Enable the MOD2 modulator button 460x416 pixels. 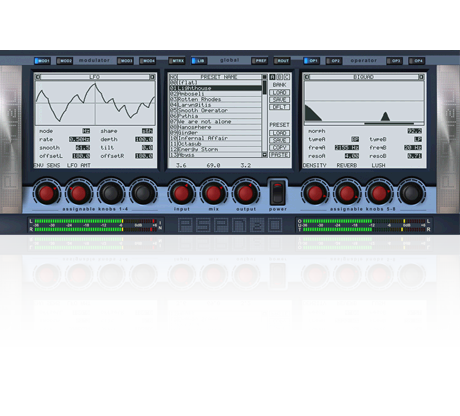tap(65, 61)
